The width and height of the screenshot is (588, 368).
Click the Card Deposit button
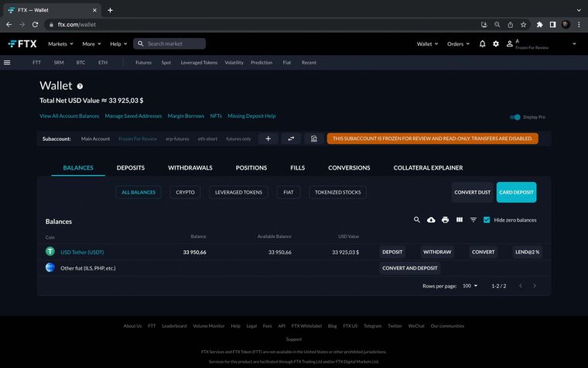(x=516, y=192)
